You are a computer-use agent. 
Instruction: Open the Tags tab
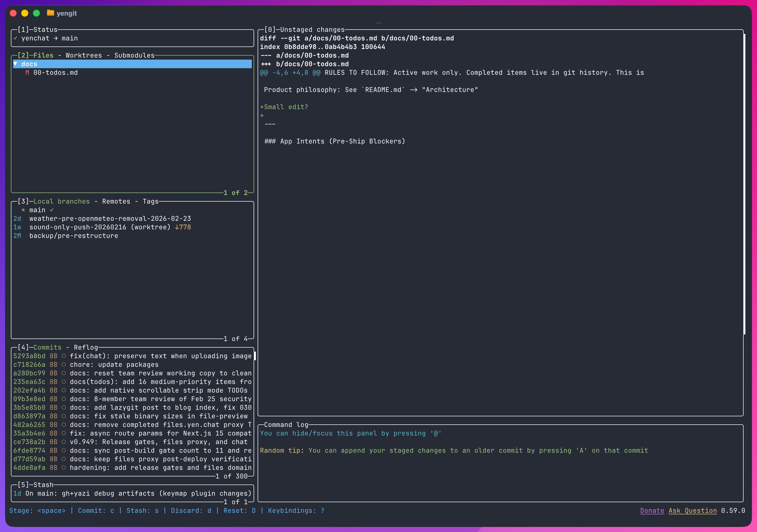tap(150, 201)
